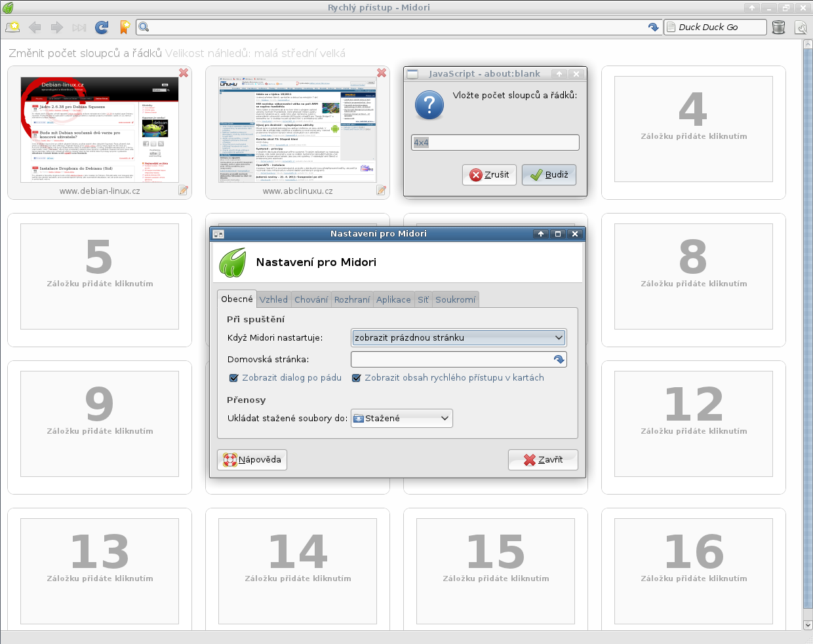This screenshot has height=644, width=813.
Task: Go back using the back arrow
Action: click(35, 27)
